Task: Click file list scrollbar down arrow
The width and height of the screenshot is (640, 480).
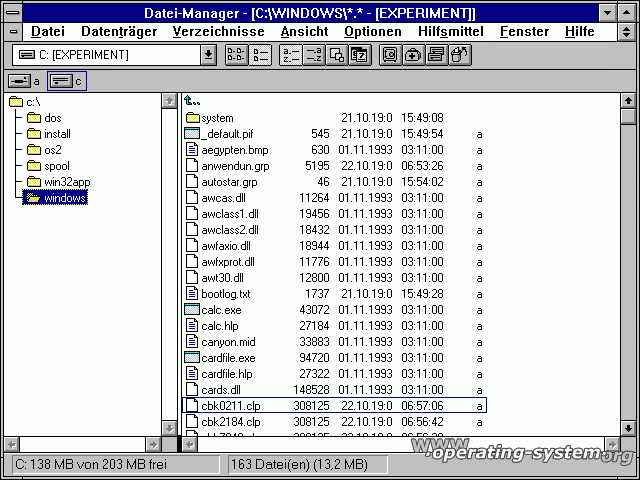Action: [x=628, y=428]
